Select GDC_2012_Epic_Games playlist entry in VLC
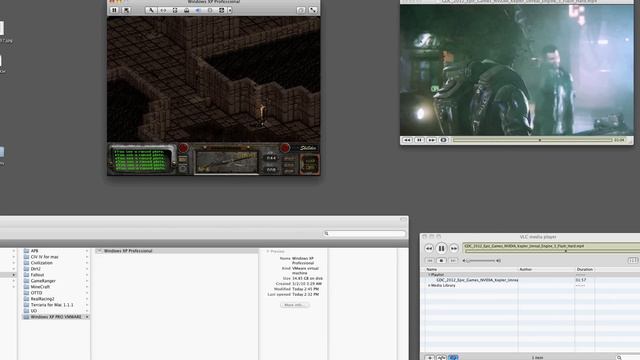 click(x=477, y=280)
